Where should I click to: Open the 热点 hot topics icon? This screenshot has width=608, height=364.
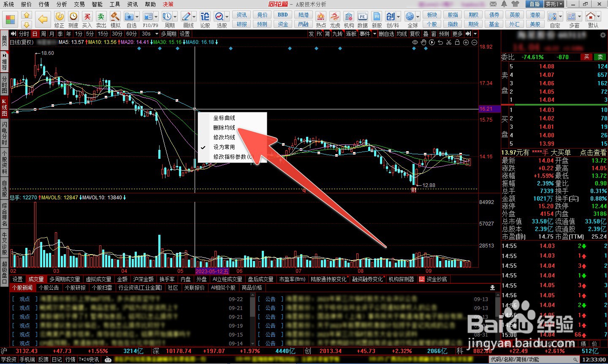point(321,19)
